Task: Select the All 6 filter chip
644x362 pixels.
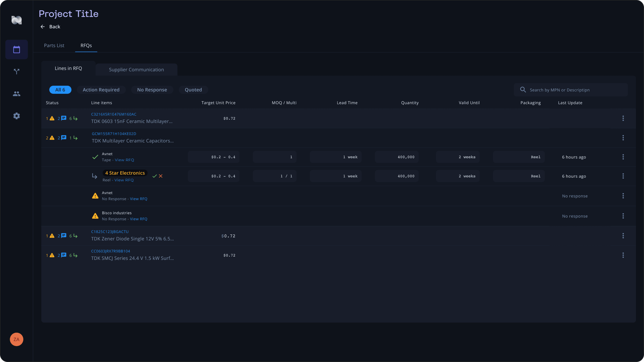Action: click(x=60, y=90)
